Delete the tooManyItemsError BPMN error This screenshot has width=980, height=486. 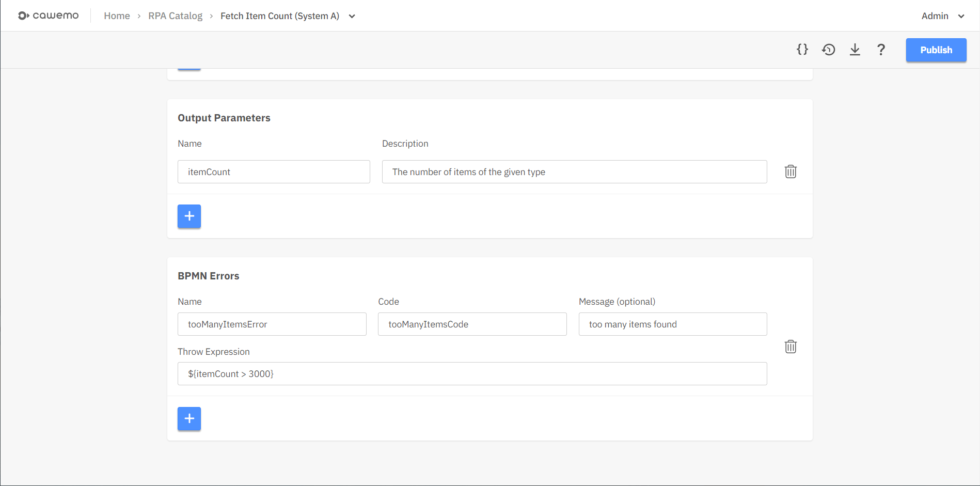tap(791, 347)
